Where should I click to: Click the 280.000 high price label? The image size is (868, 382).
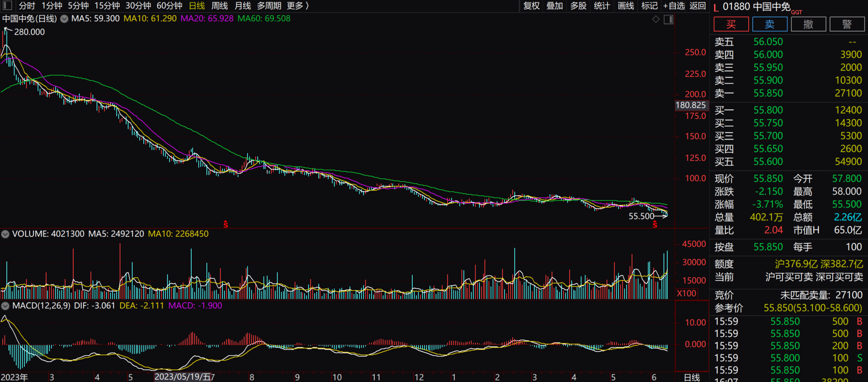pyautogui.click(x=29, y=32)
